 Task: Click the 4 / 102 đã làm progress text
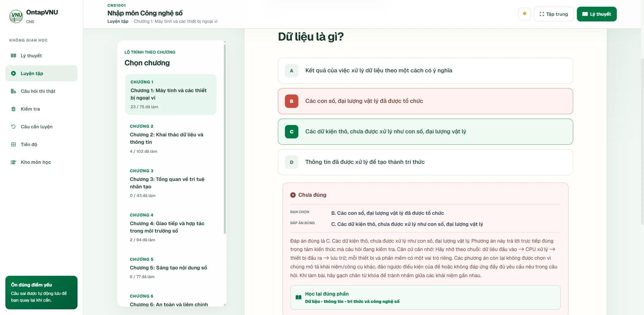tap(143, 151)
